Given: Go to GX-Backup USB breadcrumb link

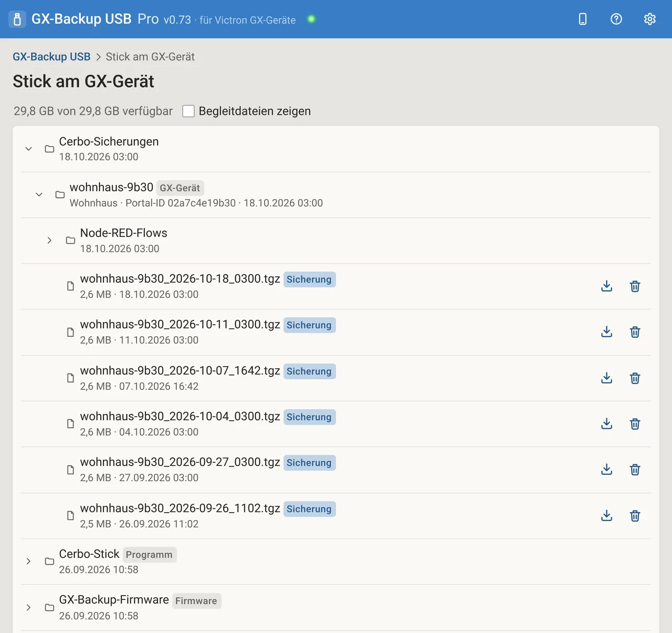Looking at the screenshot, I should coord(51,57).
